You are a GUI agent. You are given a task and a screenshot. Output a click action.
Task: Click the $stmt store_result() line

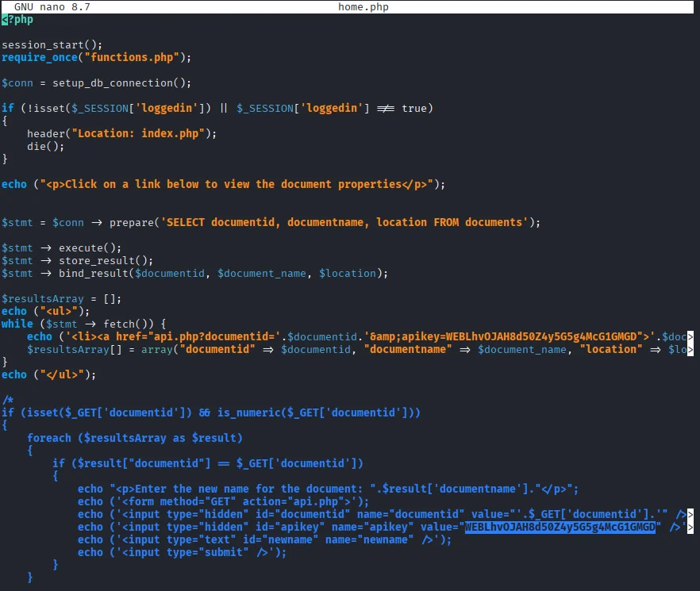78,260
